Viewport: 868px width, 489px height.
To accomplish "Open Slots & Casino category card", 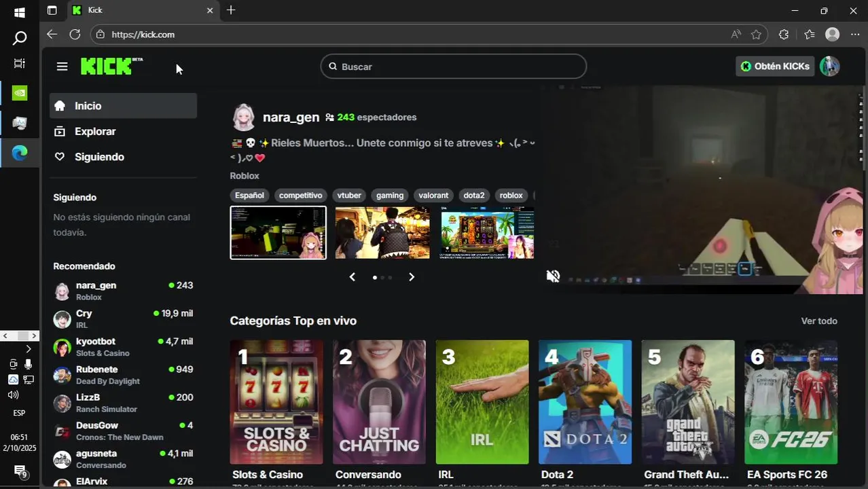I will (276, 402).
